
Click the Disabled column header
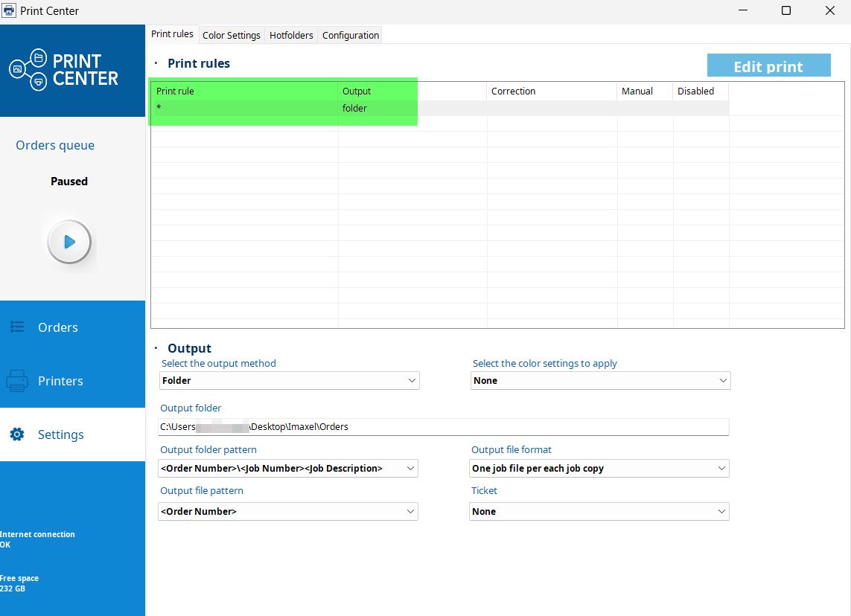point(700,91)
